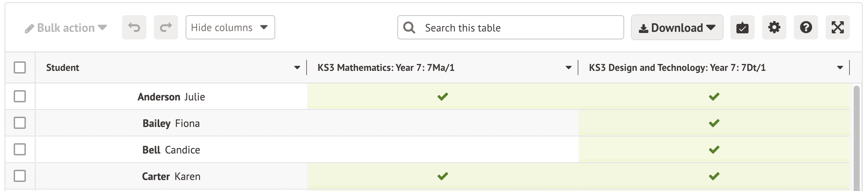Check the Carter Karen row checkbox
The image size is (868, 191).
[x=20, y=176]
